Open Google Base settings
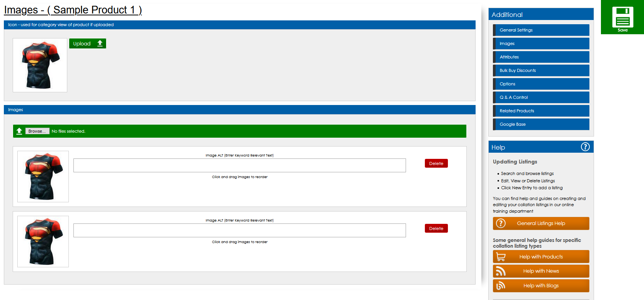This screenshot has height=300, width=644. (541, 124)
